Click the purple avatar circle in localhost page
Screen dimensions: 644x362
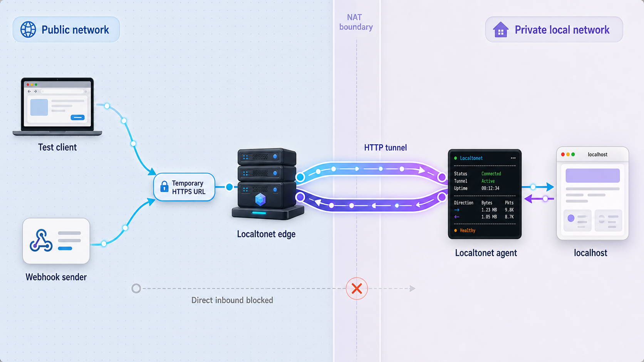[x=571, y=218]
